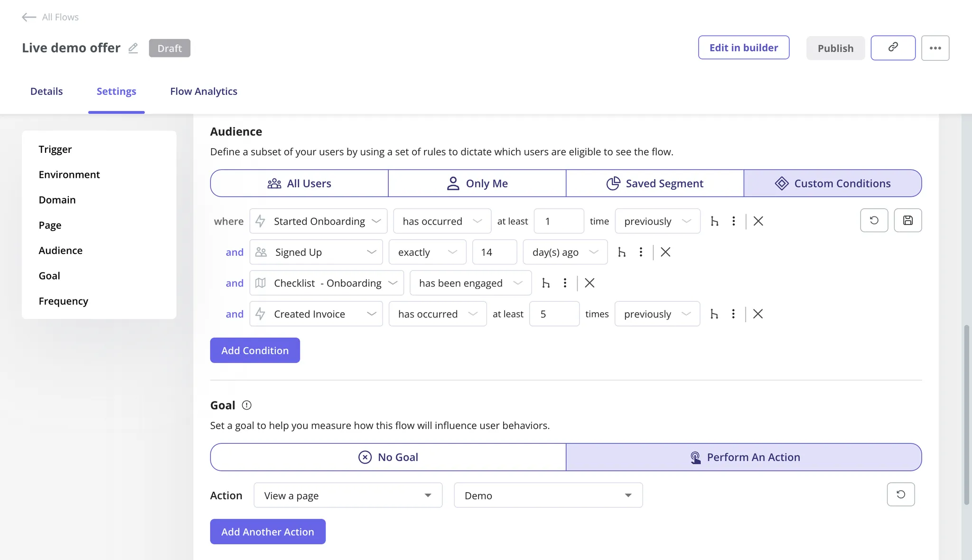Click the input field with the value 14
This screenshot has width=972, height=560.
coord(494,252)
